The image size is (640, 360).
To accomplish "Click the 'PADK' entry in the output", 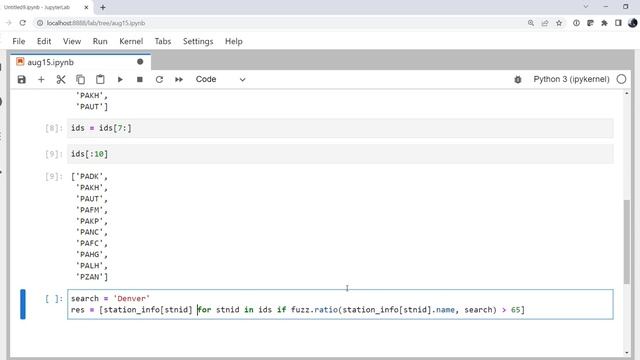I will [x=92, y=176].
